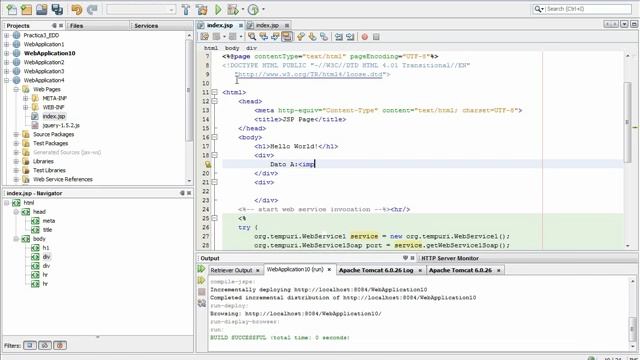Click the Save All toolbar icon

[x=57, y=9]
